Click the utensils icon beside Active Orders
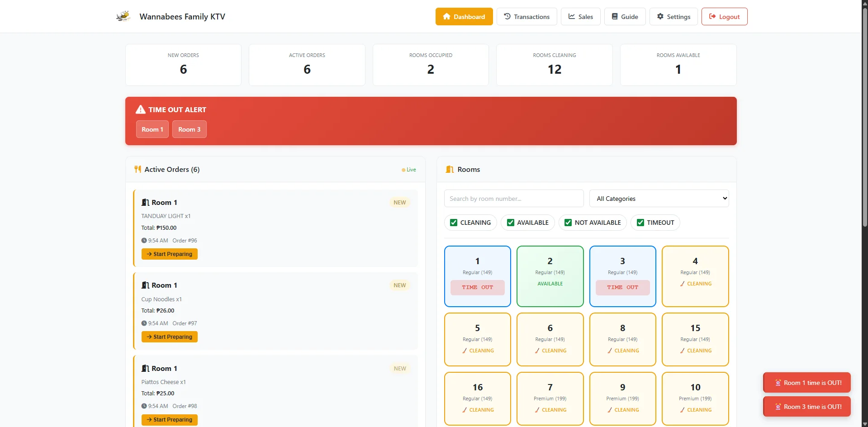Screen dimensions: 868x427 click(x=138, y=169)
